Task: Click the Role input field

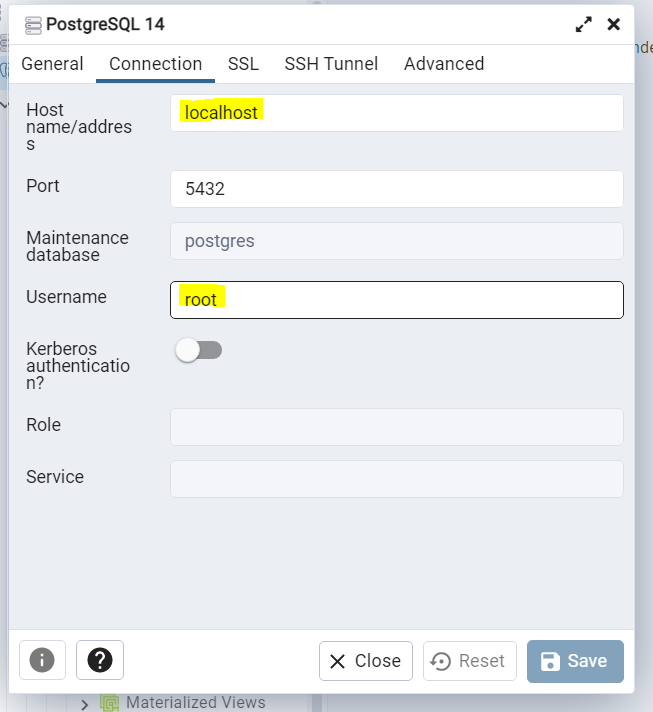Action: pos(396,427)
